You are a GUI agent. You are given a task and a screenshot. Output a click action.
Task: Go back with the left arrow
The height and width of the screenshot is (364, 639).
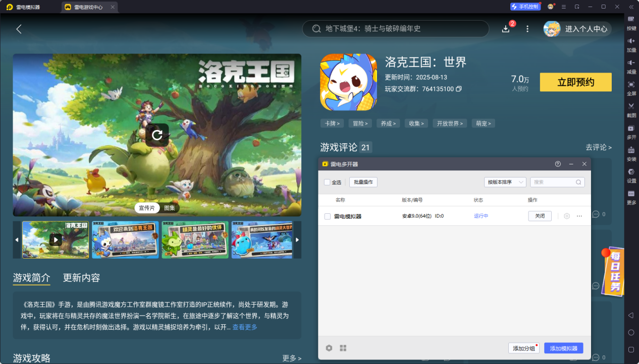tap(19, 29)
